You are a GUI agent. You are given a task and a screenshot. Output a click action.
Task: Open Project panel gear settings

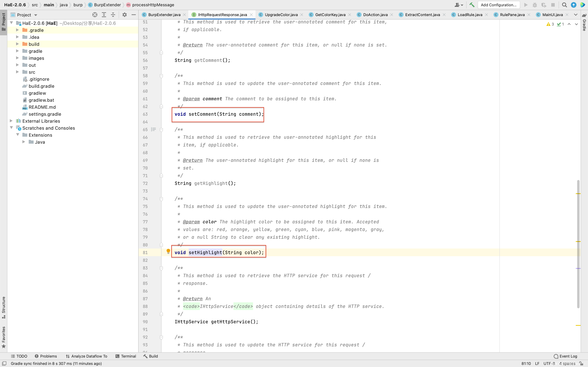124,15
